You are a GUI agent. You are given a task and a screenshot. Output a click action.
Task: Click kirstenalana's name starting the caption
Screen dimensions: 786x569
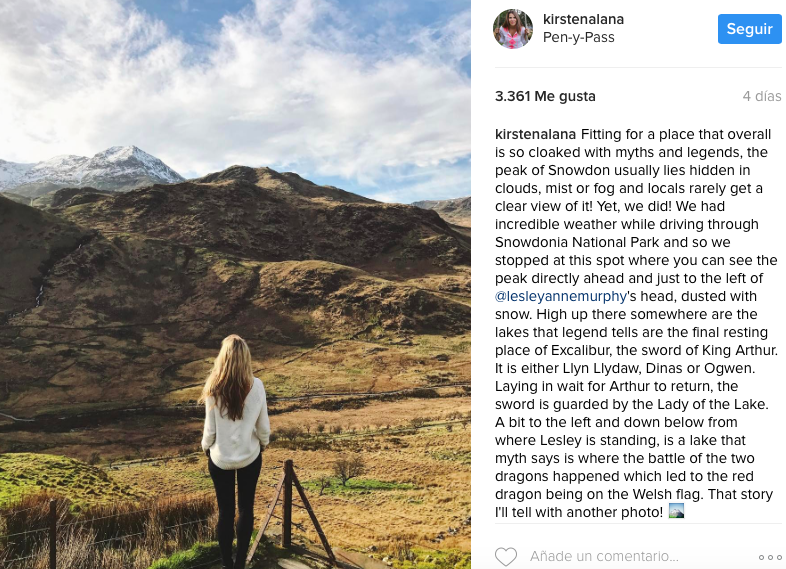(535, 134)
